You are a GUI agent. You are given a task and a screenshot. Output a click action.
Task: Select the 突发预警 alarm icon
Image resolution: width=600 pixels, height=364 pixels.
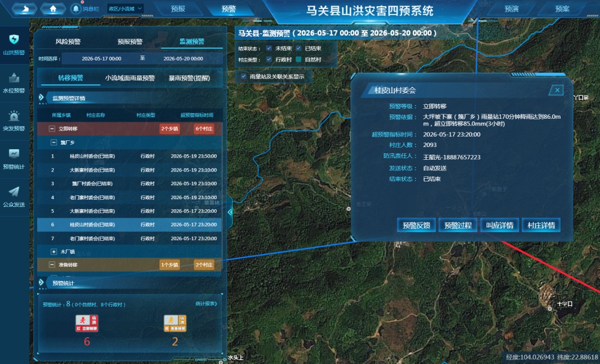click(14, 115)
